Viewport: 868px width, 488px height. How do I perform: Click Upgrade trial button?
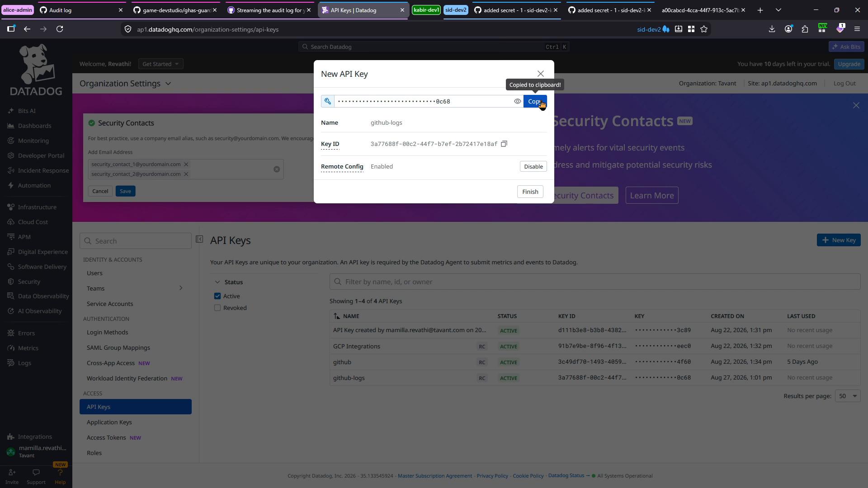coord(849,64)
